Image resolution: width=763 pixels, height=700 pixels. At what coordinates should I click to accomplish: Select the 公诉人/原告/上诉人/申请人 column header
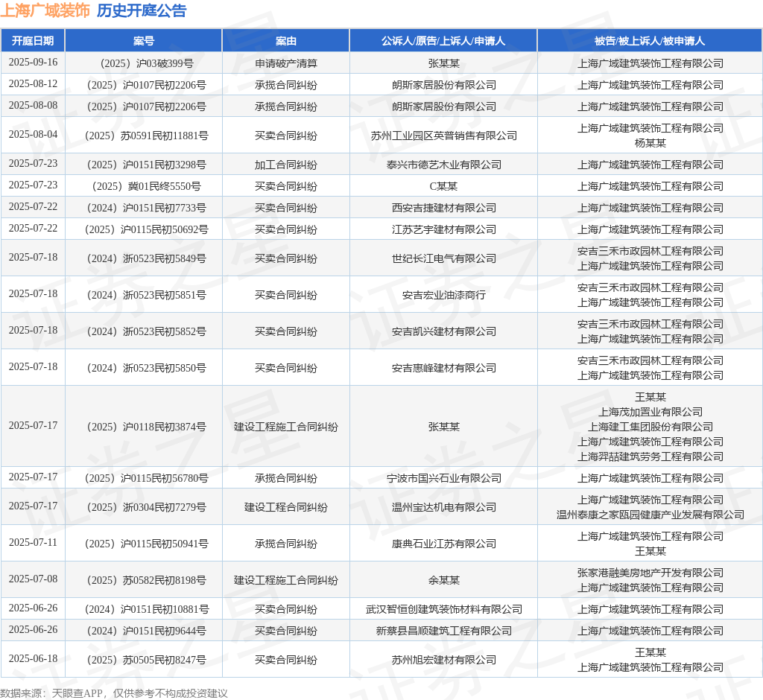point(443,41)
